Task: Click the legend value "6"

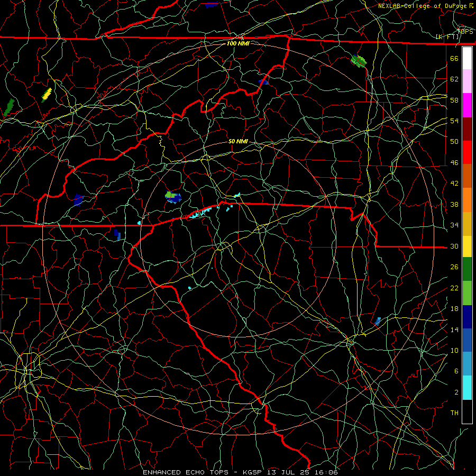Action: click(456, 371)
